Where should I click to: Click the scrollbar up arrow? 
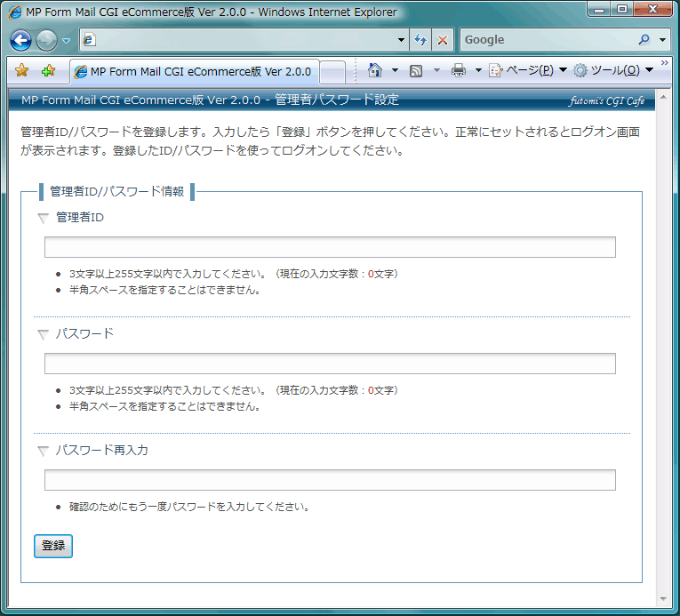(x=663, y=97)
